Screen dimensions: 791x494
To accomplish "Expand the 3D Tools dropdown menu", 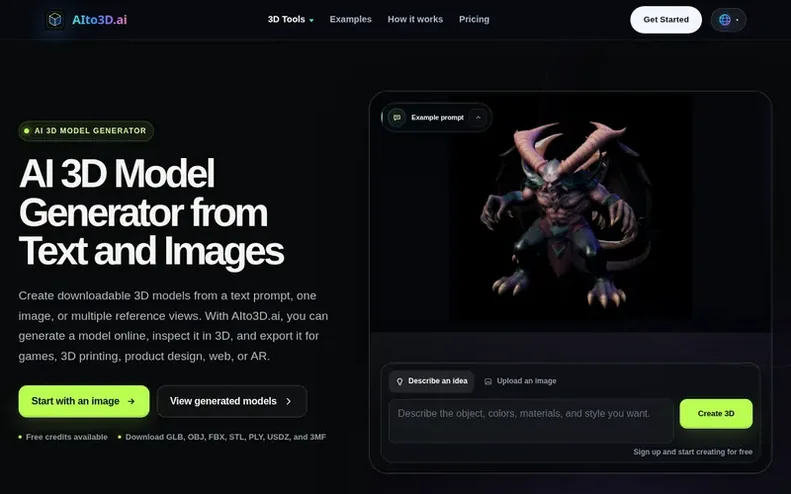I will coord(291,19).
